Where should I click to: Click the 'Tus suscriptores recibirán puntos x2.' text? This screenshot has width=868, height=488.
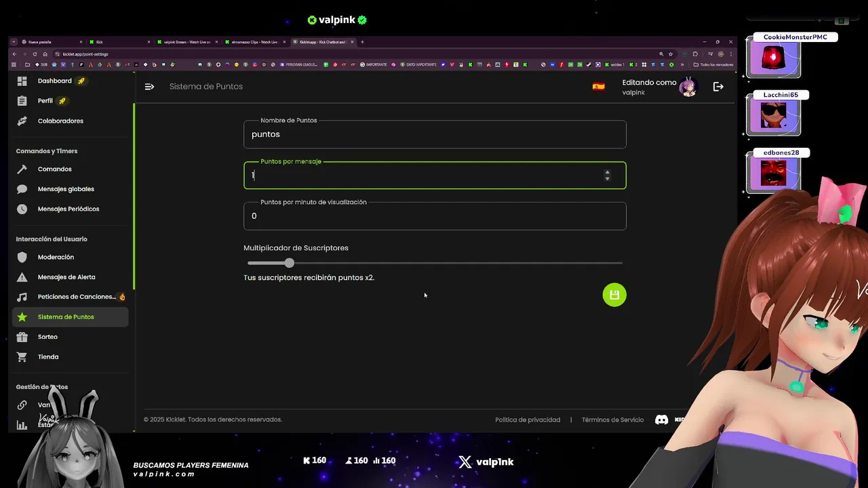tap(309, 278)
